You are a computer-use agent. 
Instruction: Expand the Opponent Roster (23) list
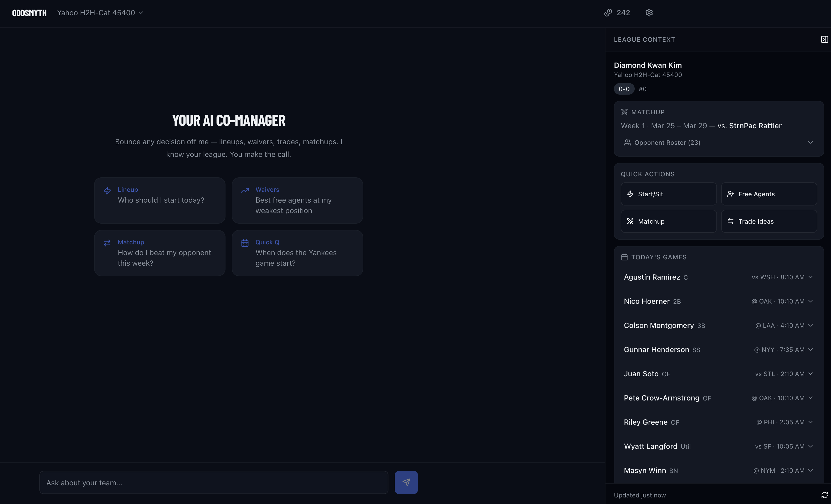[x=718, y=143]
